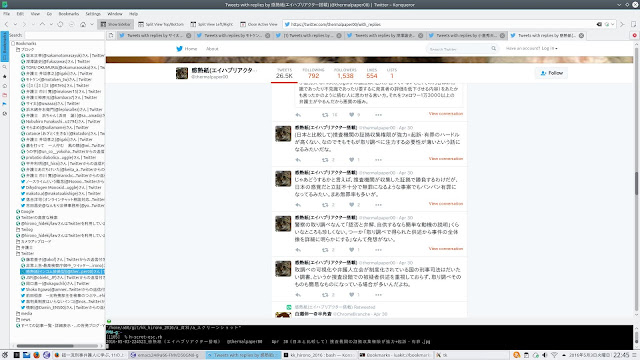Select the highlighted bookmark in Twitter folder

coord(62,271)
